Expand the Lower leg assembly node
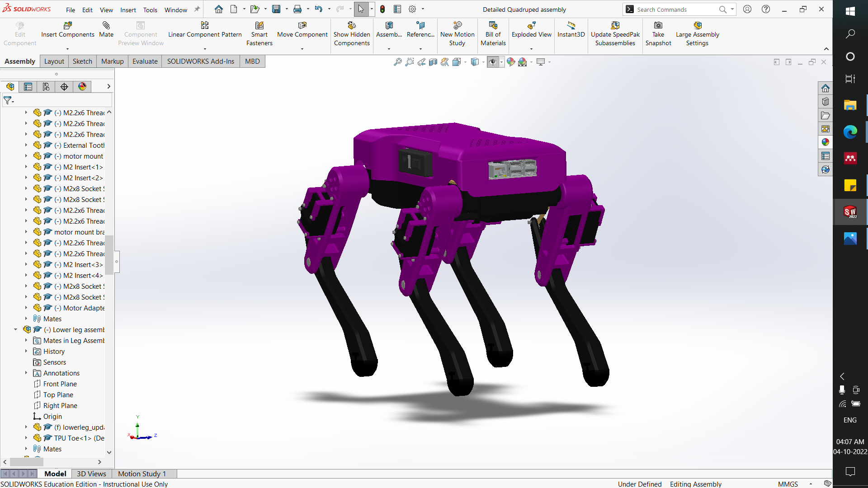 pyautogui.click(x=15, y=329)
